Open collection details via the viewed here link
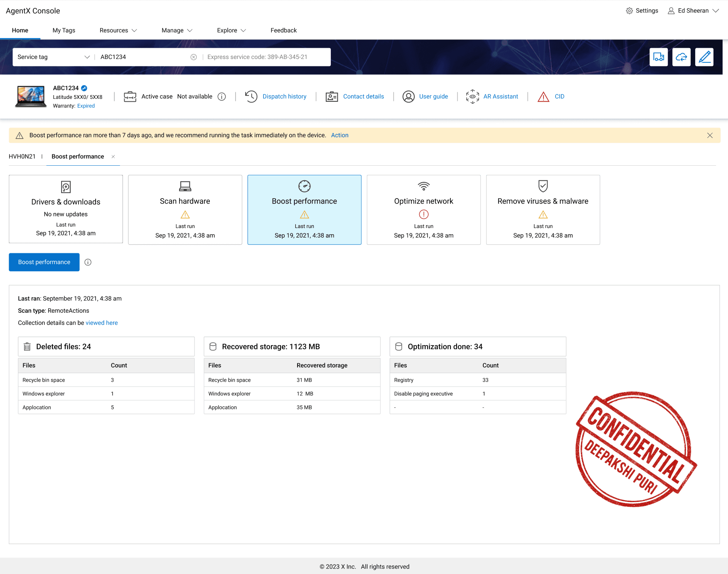The height and width of the screenshot is (574, 728). (101, 323)
